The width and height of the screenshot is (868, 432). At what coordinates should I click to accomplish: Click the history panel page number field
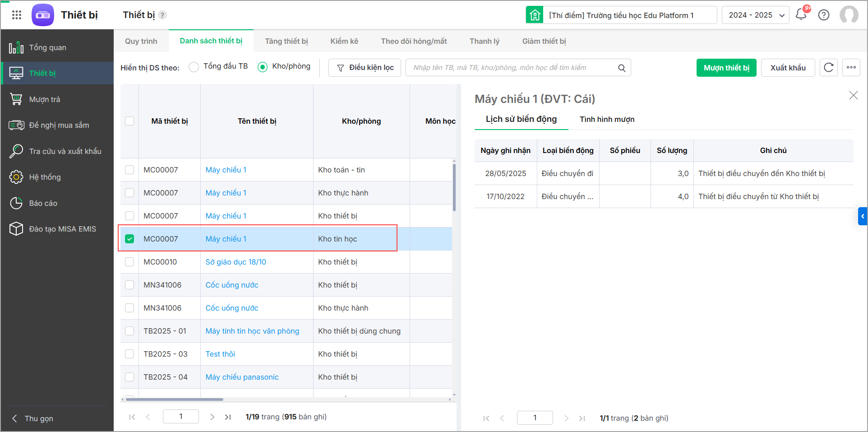pyautogui.click(x=535, y=418)
